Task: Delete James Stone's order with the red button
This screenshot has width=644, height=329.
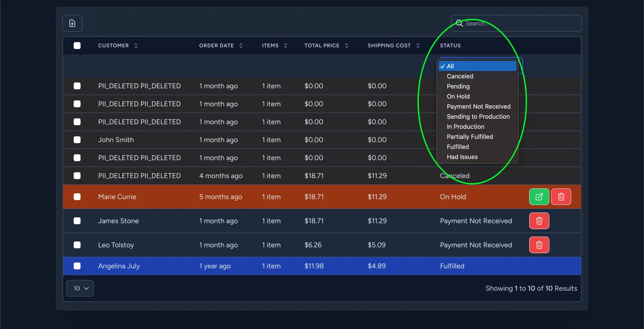Action: pos(539,221)
